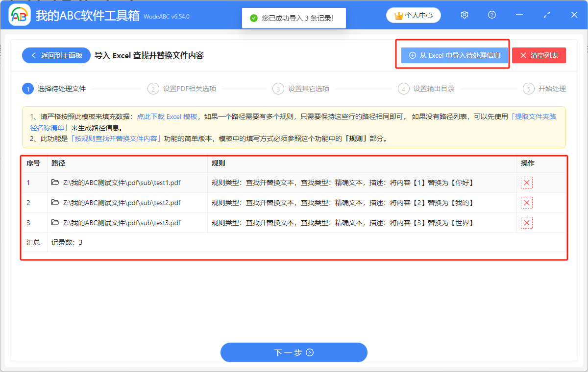
Task: Click folder icon beside test1.pdf path
Action: coord(55,183)
